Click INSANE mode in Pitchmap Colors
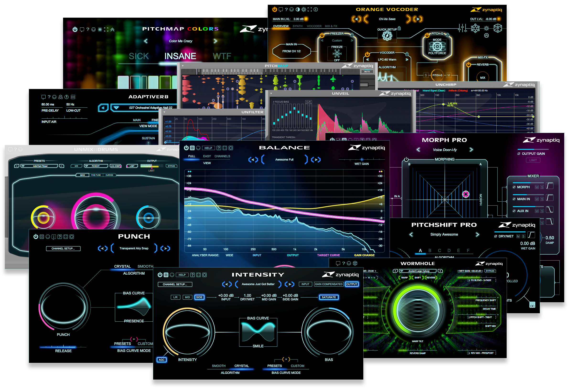This screenshot has height=392, width=569. pyautogui.click(x=180, y=56)
